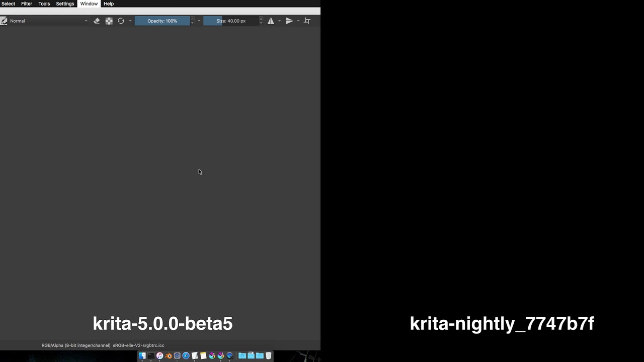Image resolution: width=644 pixels, height=362 pixels.
Task: Open the first blue folder in Dock
Action: click(242, 356)
